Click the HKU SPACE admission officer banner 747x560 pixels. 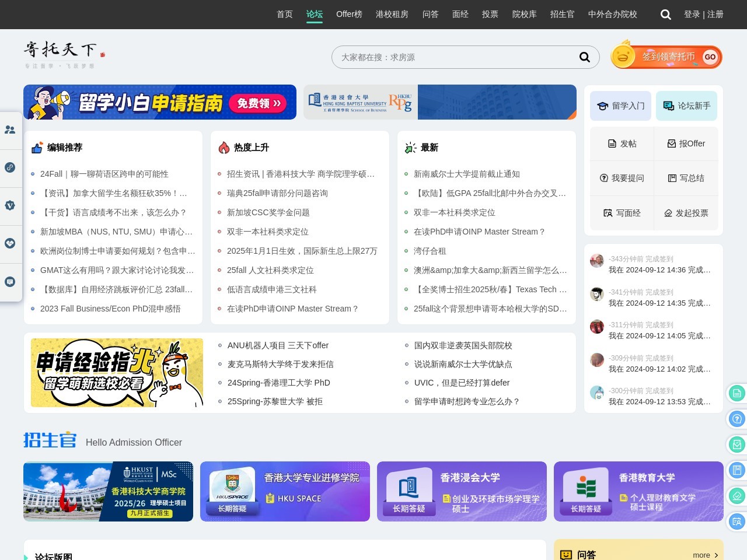pyautogui.click(x=285, y=491)
